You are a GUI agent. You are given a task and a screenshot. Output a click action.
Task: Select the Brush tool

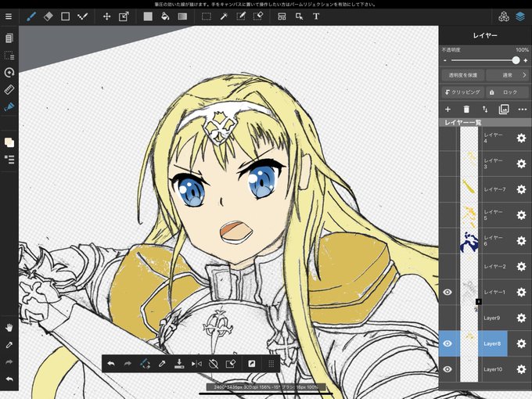pyautogui.click(x=31, y=16)
